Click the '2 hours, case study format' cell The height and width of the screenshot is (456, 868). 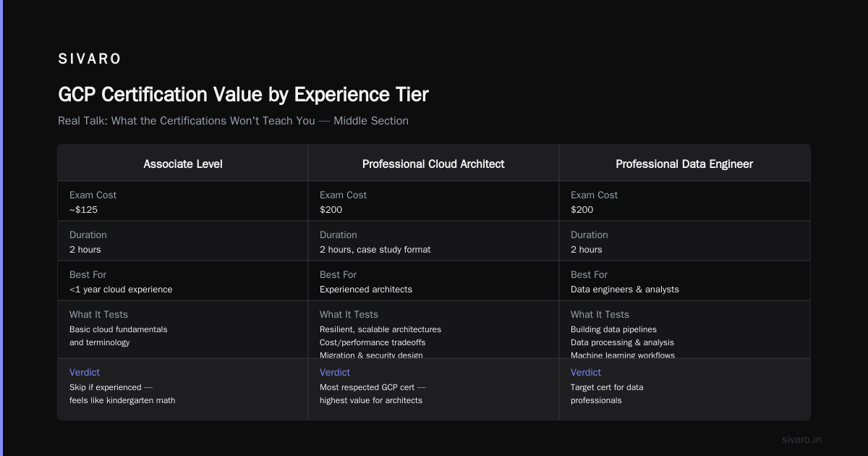(375, 250)
